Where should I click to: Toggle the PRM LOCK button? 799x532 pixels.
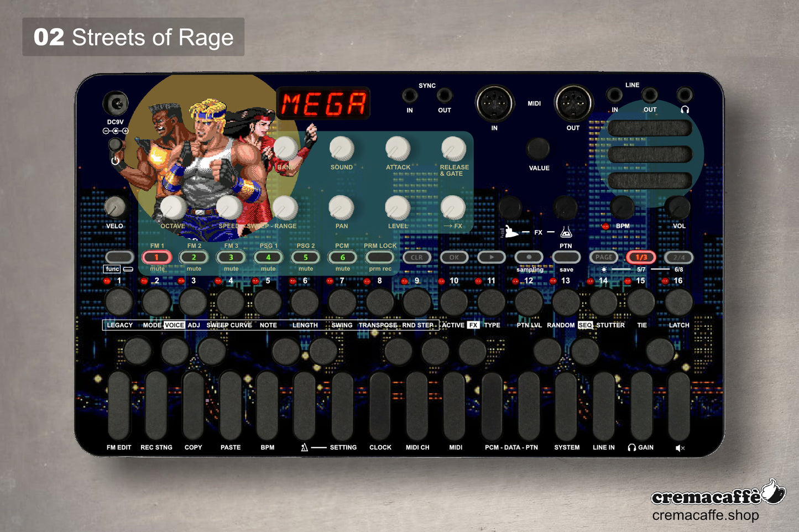point(380,257)
